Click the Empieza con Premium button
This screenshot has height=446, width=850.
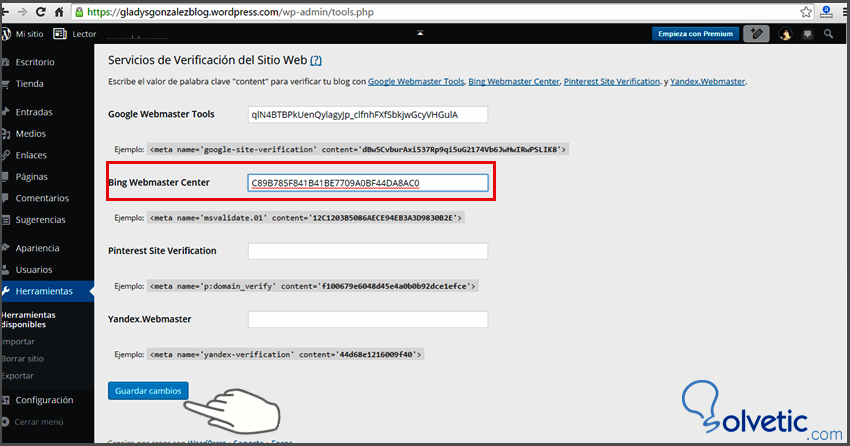(x=695, y=34)
